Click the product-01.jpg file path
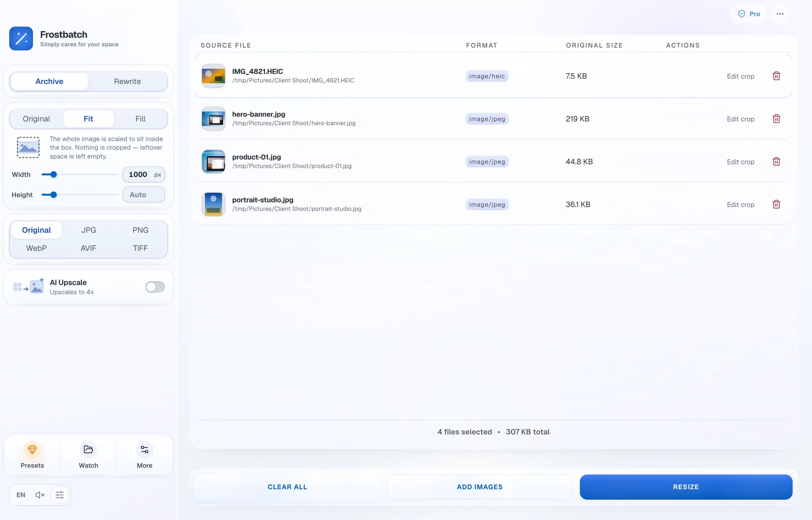This screenshot has width=812, height=520. (292, 166)
